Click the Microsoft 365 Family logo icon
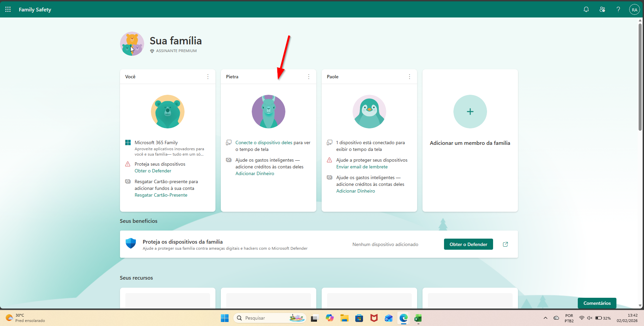This screenshot has width=644, height=326. (128, 142)
